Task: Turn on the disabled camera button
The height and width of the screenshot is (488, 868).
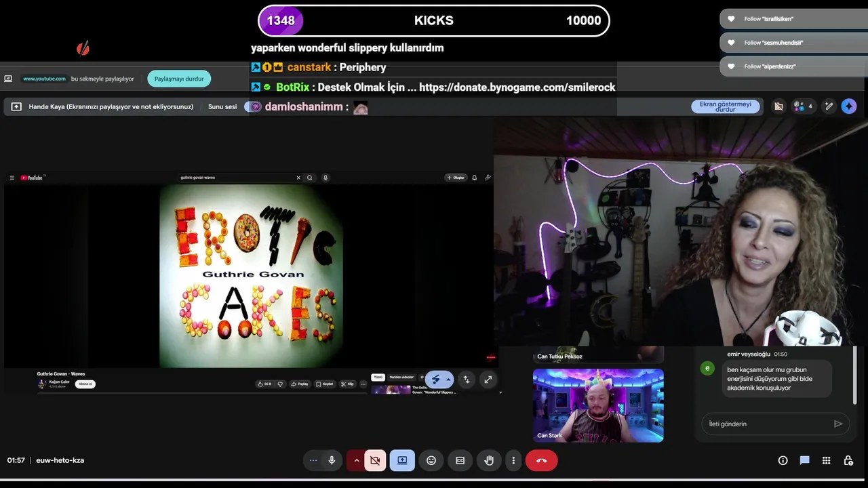Action: [375, 460]
